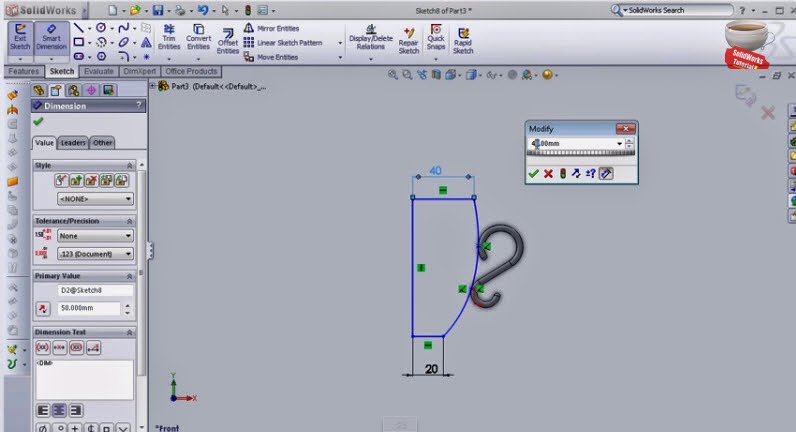Open Display/Delete Relations
This screenshot has width=796, height=432.
click(371, 38)
